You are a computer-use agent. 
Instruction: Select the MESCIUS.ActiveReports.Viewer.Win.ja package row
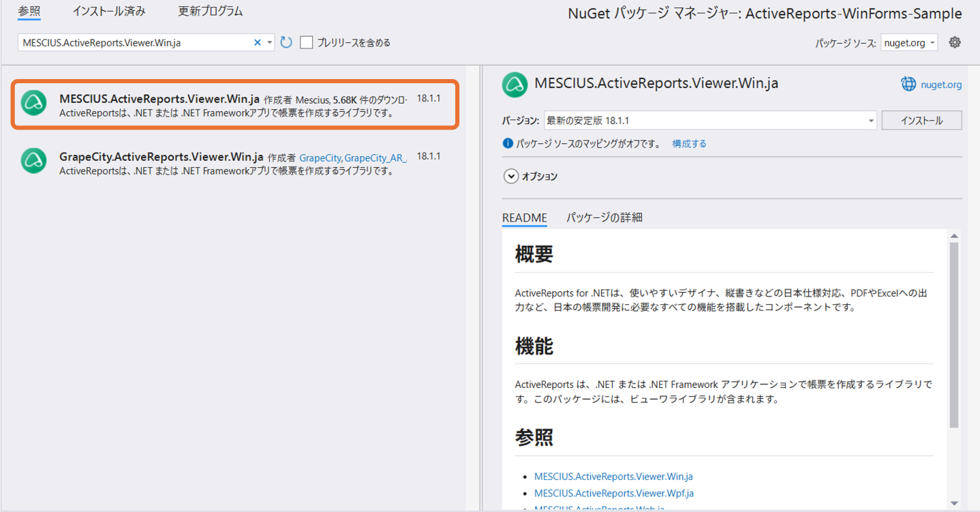(235, 104)
